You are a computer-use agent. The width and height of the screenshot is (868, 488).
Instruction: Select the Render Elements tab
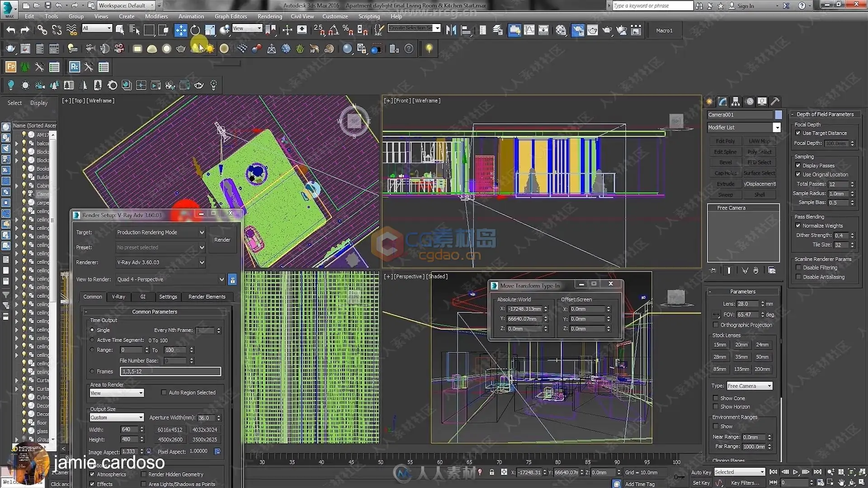(x=206, y=296)
